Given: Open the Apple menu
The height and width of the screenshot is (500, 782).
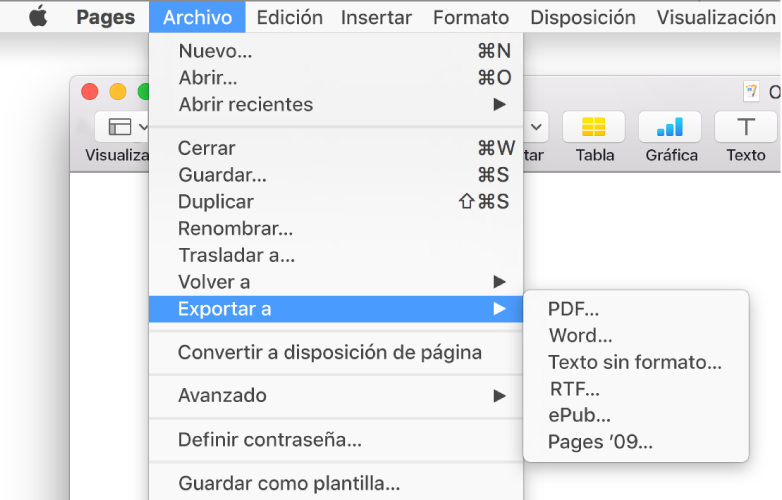Looking at the screenshot, I should pyautogui.click(x=38, y=17).
